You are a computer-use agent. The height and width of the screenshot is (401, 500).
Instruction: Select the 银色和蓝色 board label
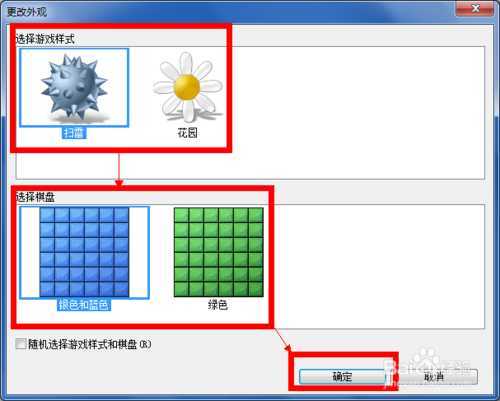(x=83, y=305)
